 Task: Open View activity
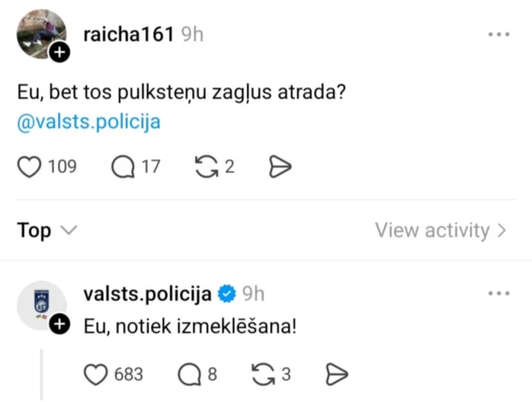[x=441, y=230]
